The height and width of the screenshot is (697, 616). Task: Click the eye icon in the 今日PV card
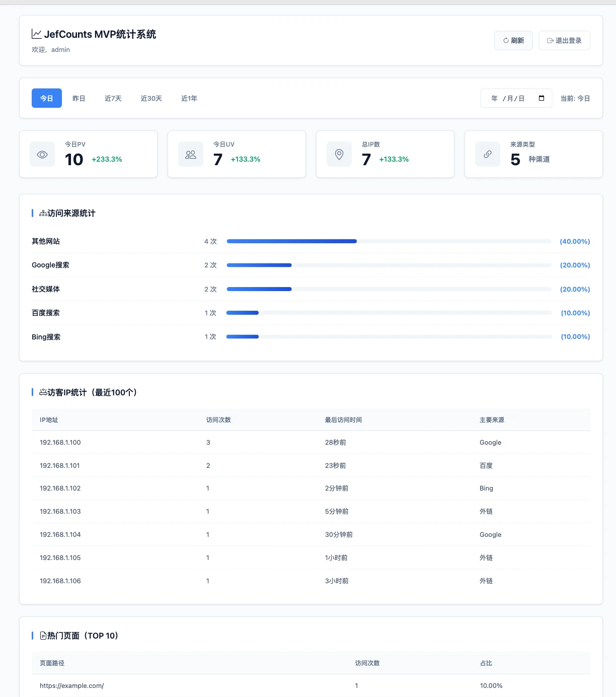coord(42,154)
